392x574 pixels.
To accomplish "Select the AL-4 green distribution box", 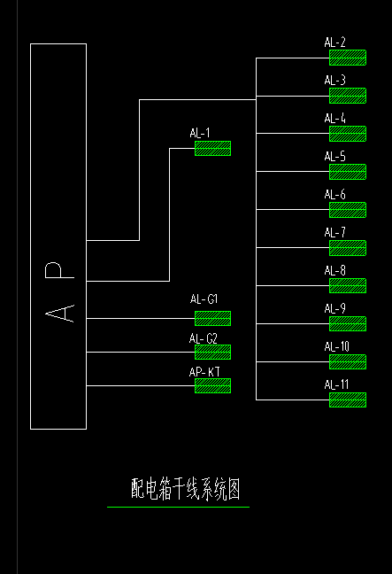I will [348, 134].
